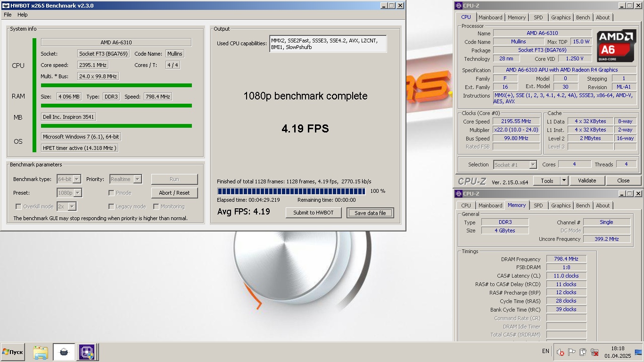The height and width of the screenshot is (362, 644).
Task: Switch to Bench tab in upper CPU-Z
Action: click(583, 17)
